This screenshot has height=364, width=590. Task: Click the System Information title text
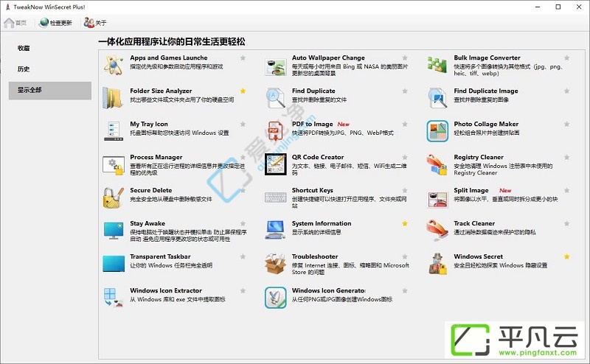322,223
